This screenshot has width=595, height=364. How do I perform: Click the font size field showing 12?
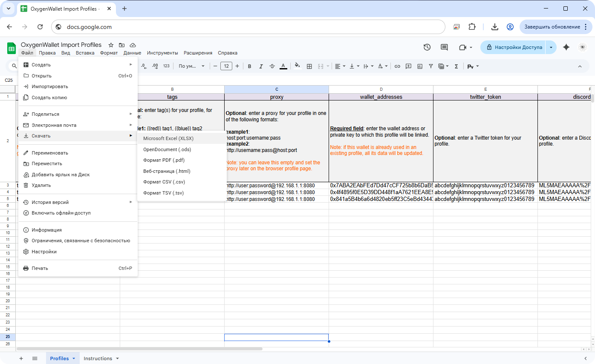pyautogui.click(x=226, y=66)
